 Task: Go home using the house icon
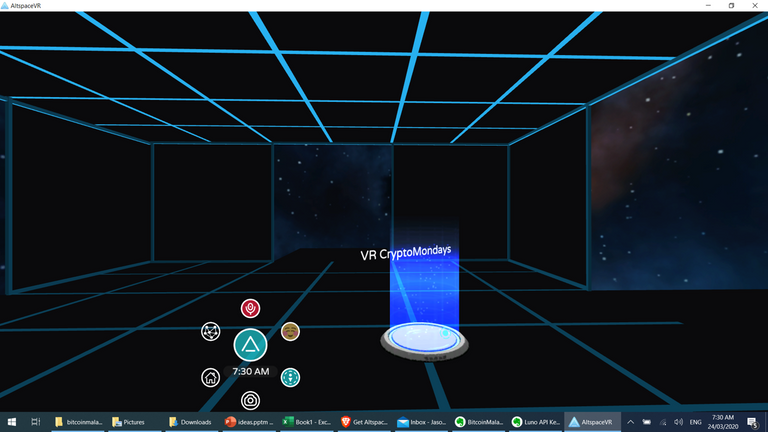(x=211, y=378)
